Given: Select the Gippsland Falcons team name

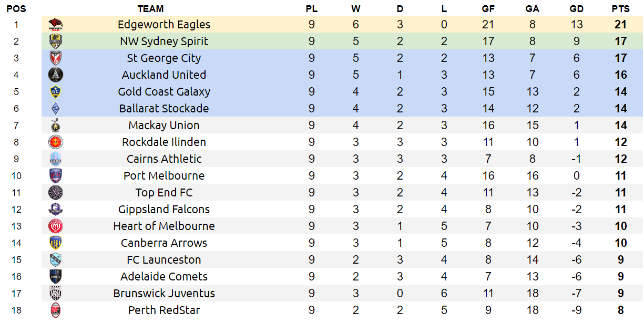Looking at the screenshot, I should point(164,209).
